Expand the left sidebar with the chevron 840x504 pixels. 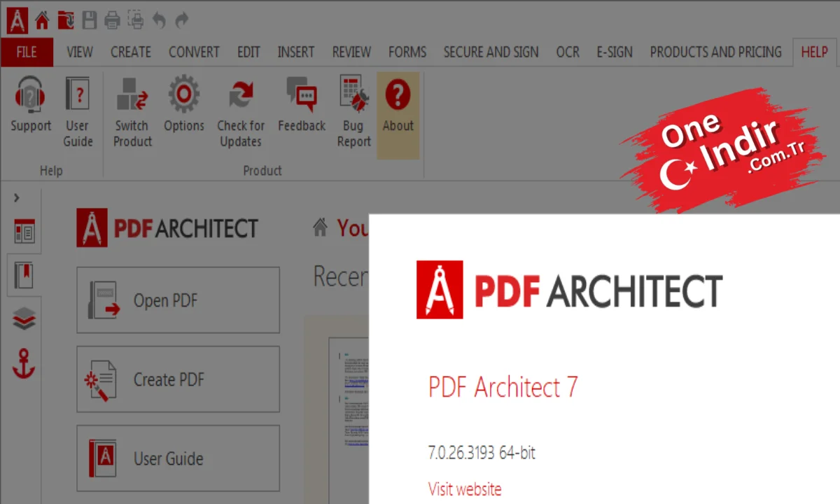point(17,199)
